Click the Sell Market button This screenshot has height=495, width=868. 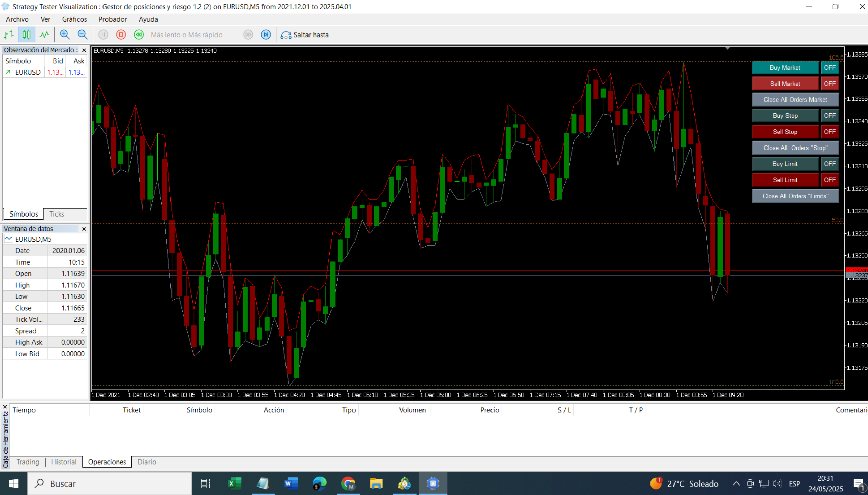click(x=785, y=84)
